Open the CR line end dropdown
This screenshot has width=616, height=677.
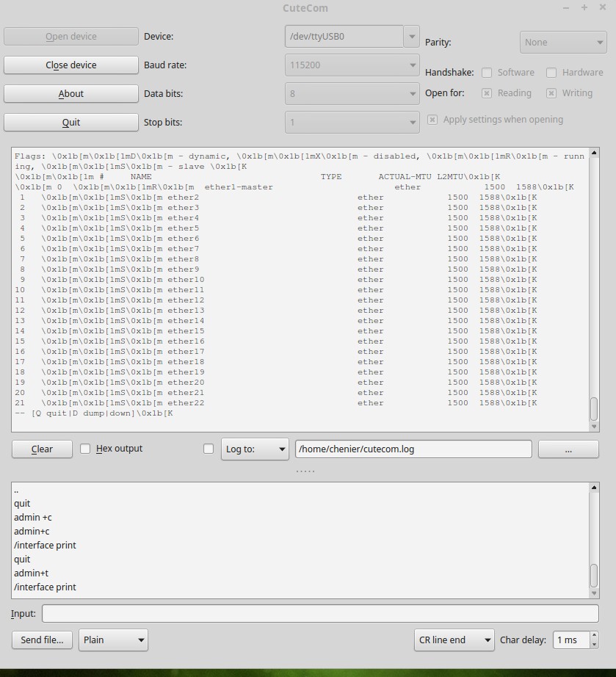pyautogui.click(x=454, y=640)
